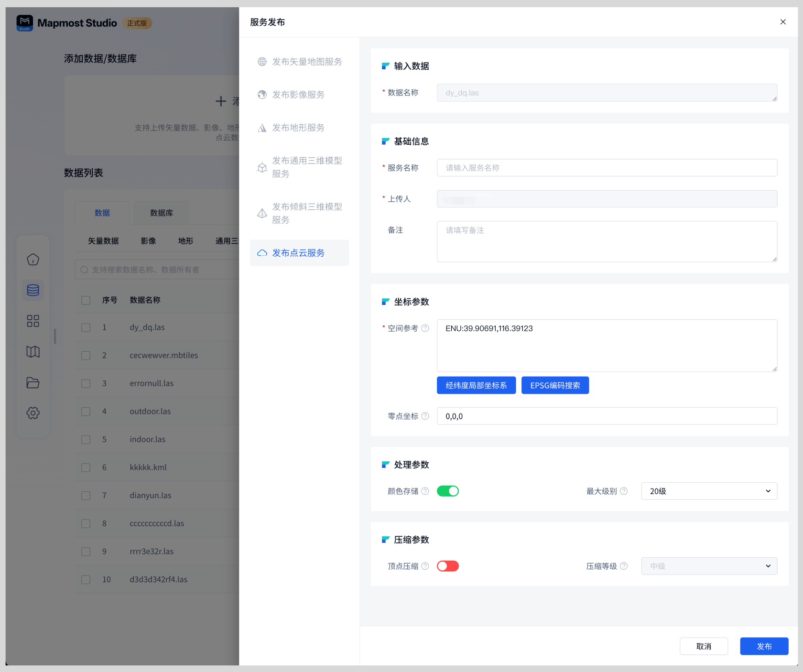Open the 最大级别 dropdown showing 20级
The height and width of the screenshot is (672, 803).
click(709, 491)
